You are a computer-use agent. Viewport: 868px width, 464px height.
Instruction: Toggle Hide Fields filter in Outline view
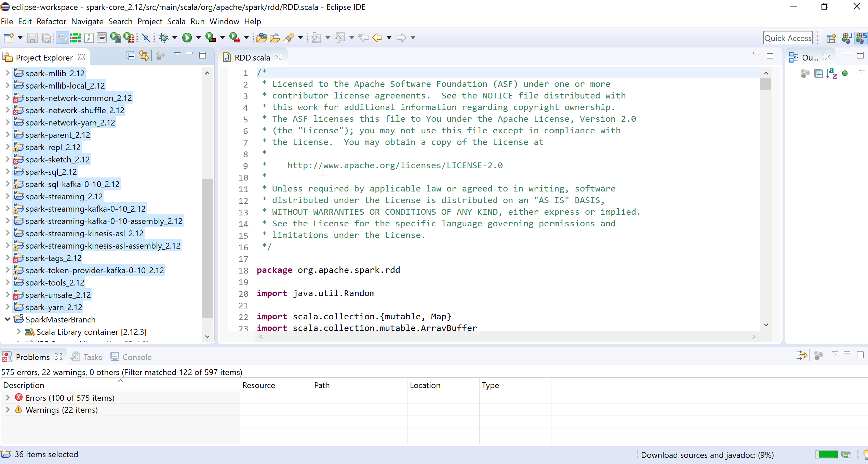(x=845, y=74)
